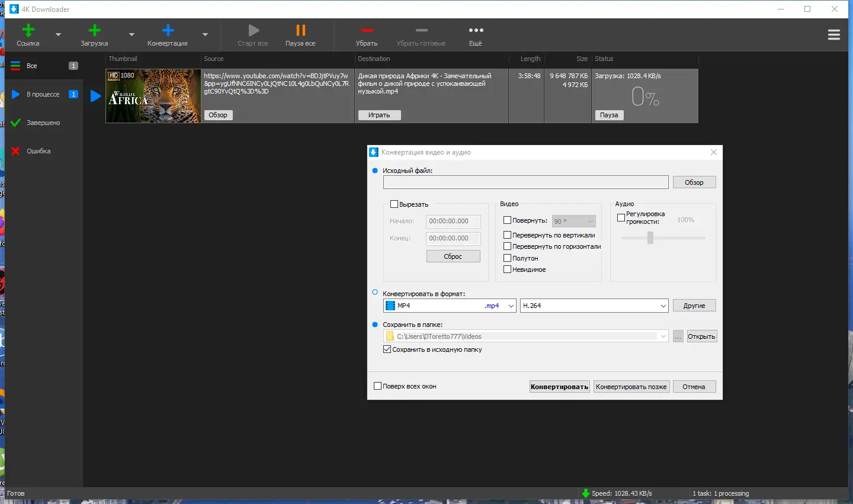Click the 4K Downloader title bar icon
The image size is (853, 504).
[x=14, y=9]
